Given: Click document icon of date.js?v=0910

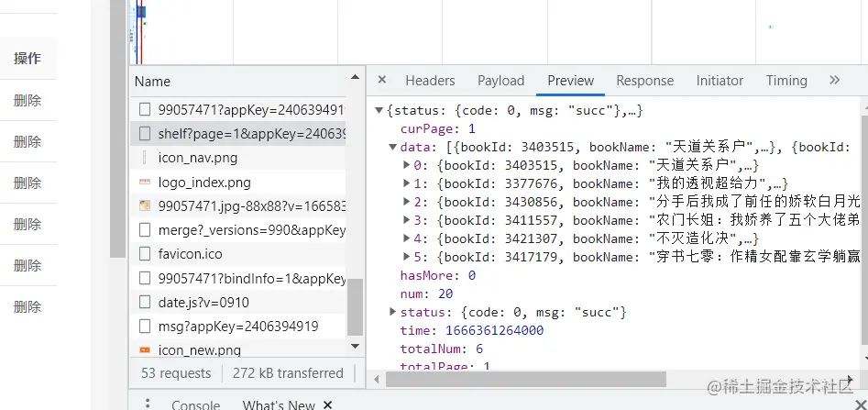Looking at the screenshot, I should pos(145,302).
